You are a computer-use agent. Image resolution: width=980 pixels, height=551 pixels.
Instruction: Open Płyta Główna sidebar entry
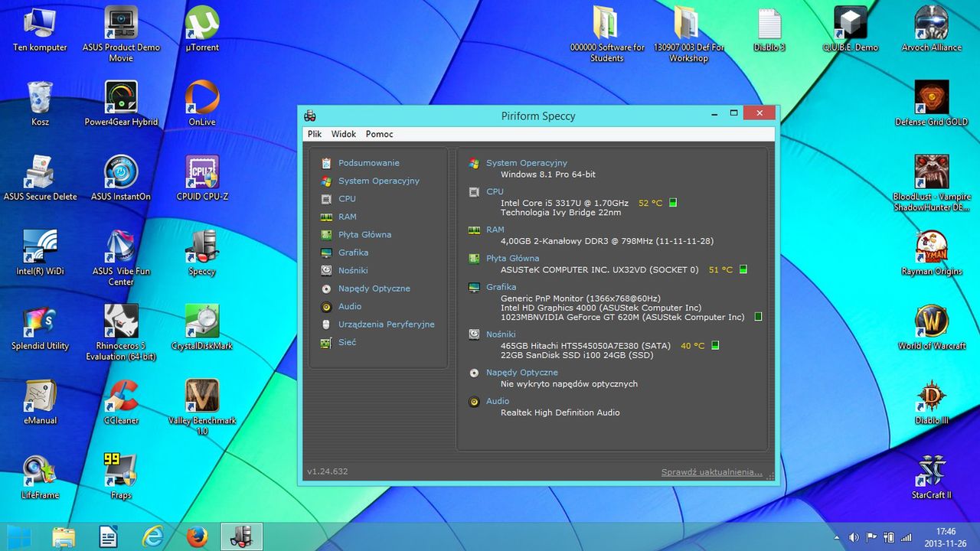point(364,234)
